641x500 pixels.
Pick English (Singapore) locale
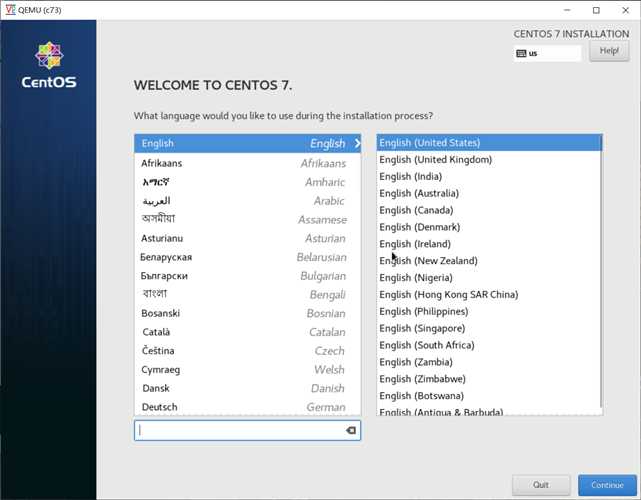(x=489, y=328)
